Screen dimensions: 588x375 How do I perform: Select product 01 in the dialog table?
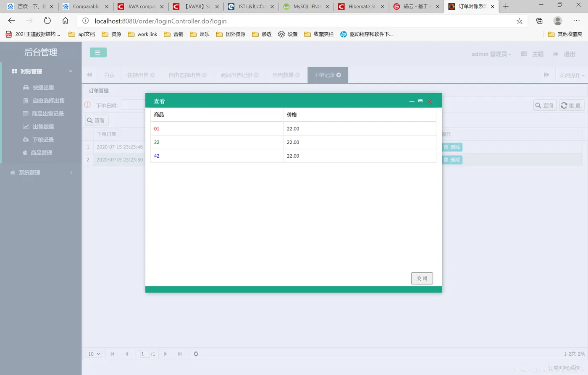pos(157,129)
